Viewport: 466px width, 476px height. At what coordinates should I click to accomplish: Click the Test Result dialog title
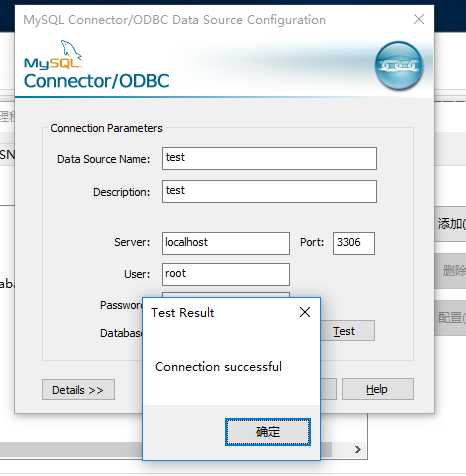(183, 313)
